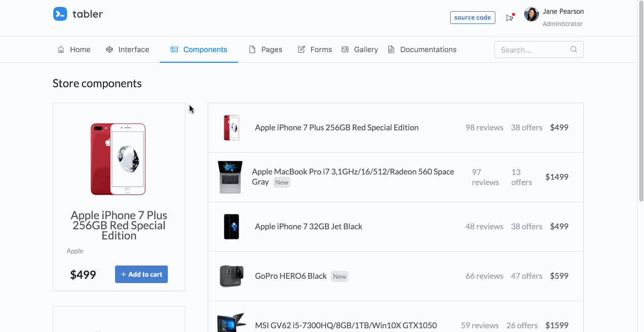
Task: Click the New badge on MacBook Pro
Action: tap(282, 182)
